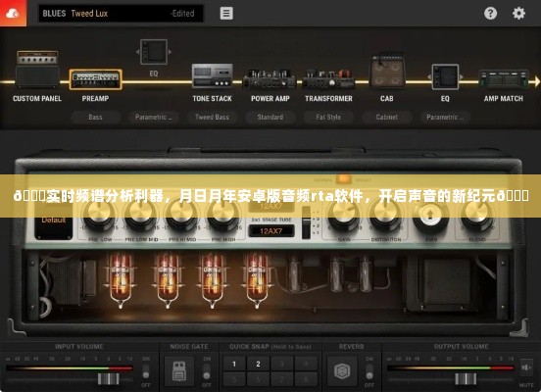Image resolution: width=541 pixels, height=392 pixels.
Task: Select the Transformer module
Action: (328, 78)
